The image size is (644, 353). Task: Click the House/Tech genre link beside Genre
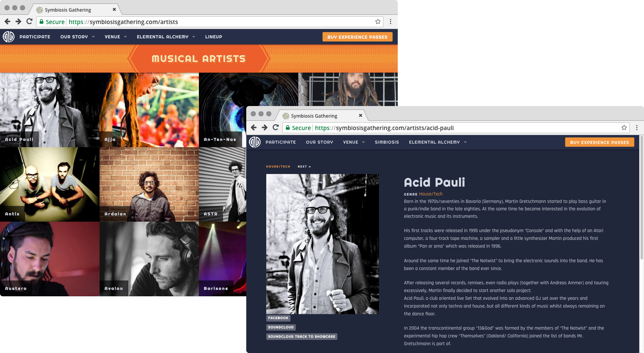(x=431, y=194)
